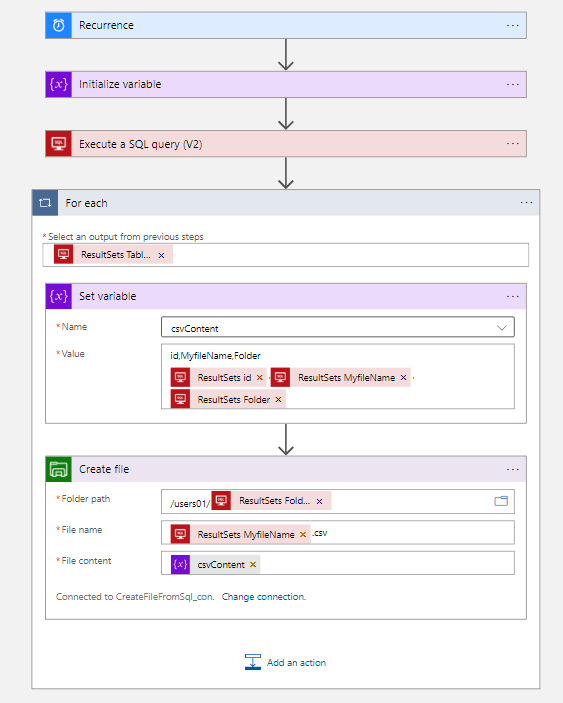Open the Create file ellipsis menu
The image size is (563, 703).
coord(512,469)
